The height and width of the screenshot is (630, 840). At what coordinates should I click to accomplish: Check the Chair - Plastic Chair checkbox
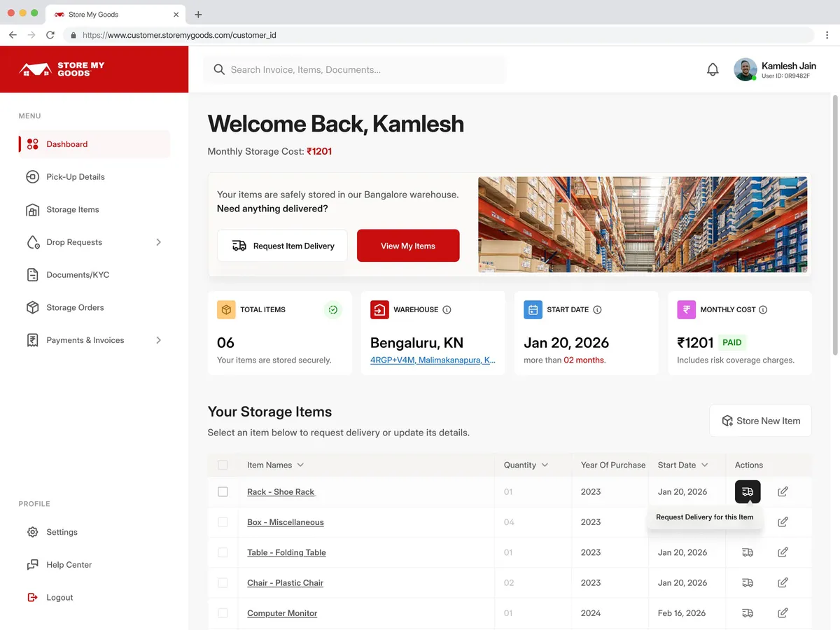[223, 582]
